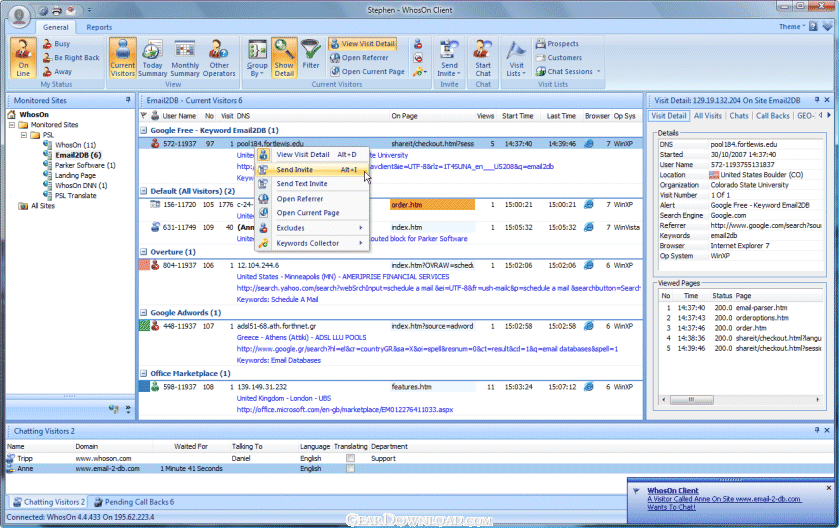Viewport: 839px width, 528px height.
Task: Open Send Invite ribbon dropdown
Action: click(448, 58)
